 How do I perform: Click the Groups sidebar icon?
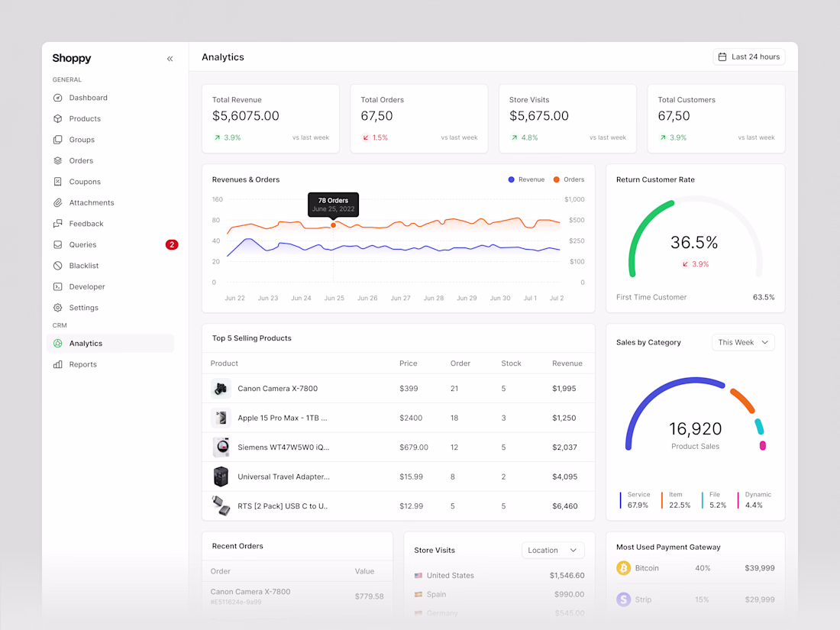pyautogui.click(x=58, y=139)
